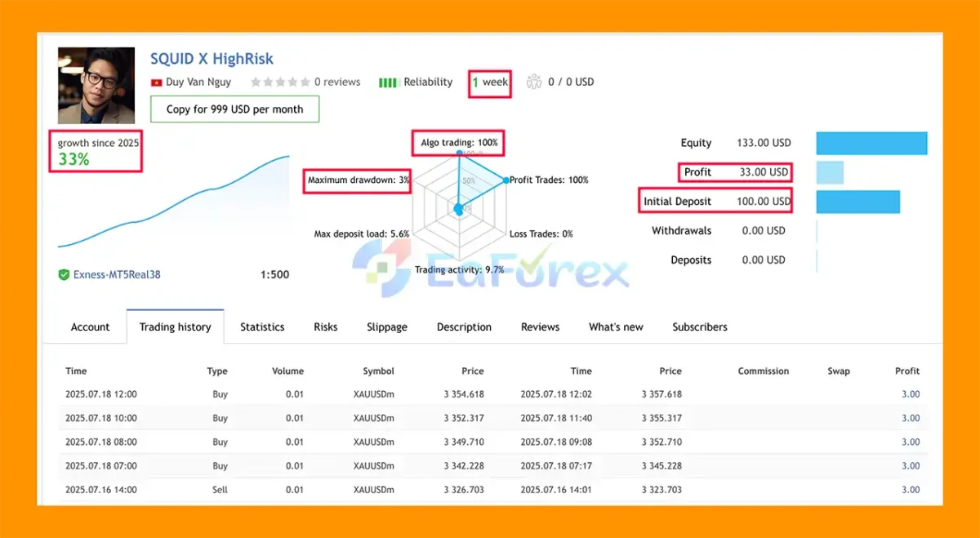
Task: Click the row timed 2025.07.18 12:00
Action: 492,393
